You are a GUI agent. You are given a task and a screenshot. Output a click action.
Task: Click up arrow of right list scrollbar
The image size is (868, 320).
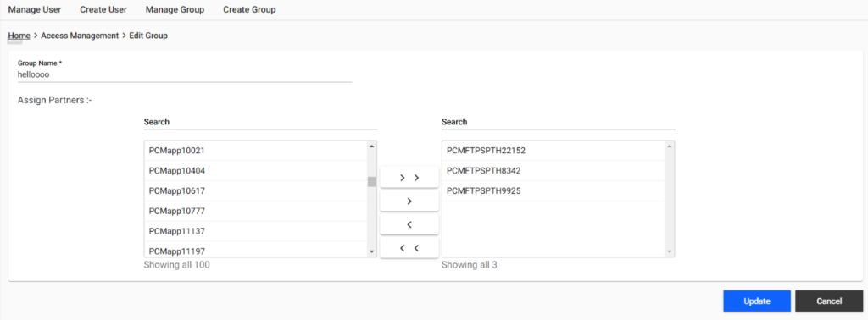670,146
